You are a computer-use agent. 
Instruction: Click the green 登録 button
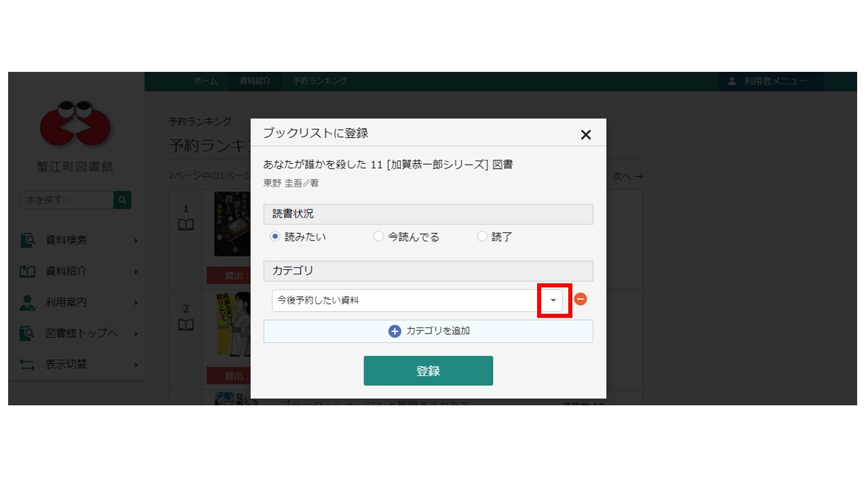coord(428,371)
